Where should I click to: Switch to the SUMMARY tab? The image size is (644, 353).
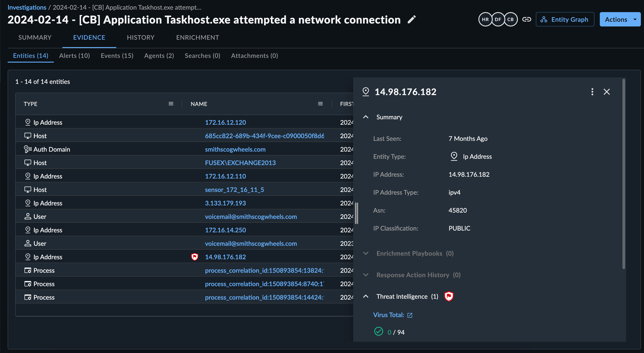[x=35, y=37]
